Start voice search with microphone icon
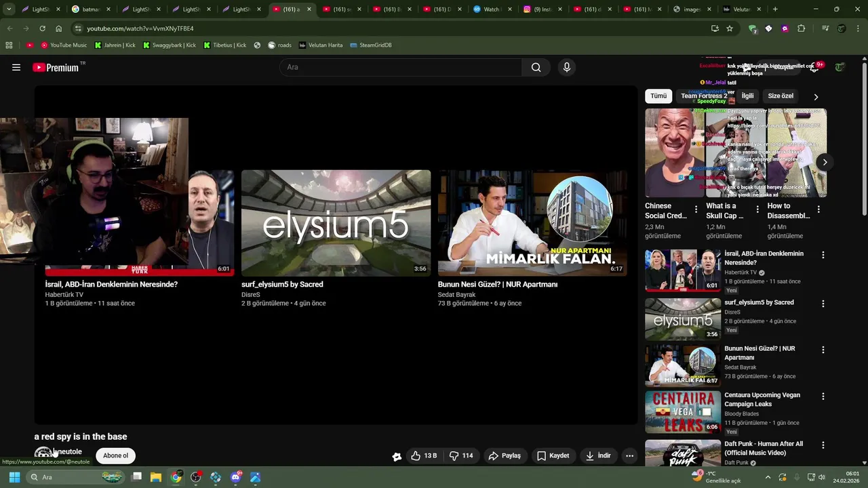Viewport: 868px width, 488px height. (567, 67)
